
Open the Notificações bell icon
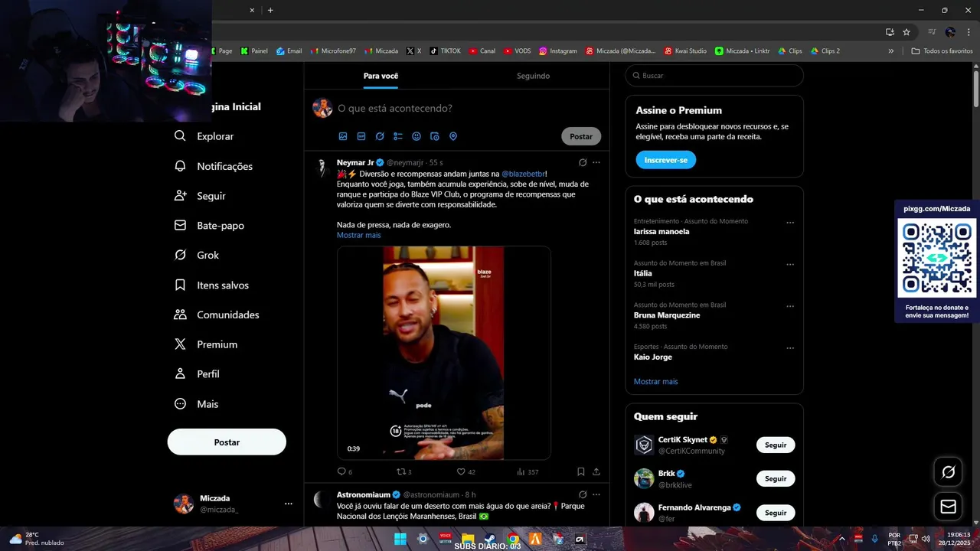(x=180, y=166)
